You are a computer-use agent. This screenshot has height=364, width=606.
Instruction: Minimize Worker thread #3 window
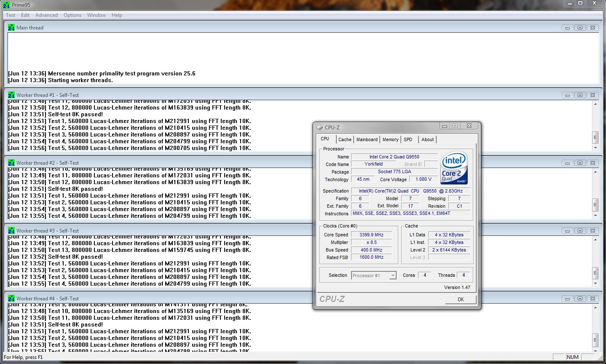point(567,231)
